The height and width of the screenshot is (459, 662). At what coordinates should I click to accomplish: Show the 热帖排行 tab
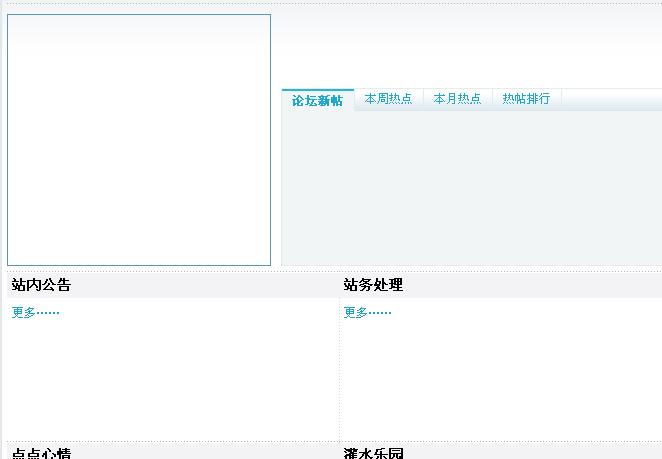click(x=526, y=99)
